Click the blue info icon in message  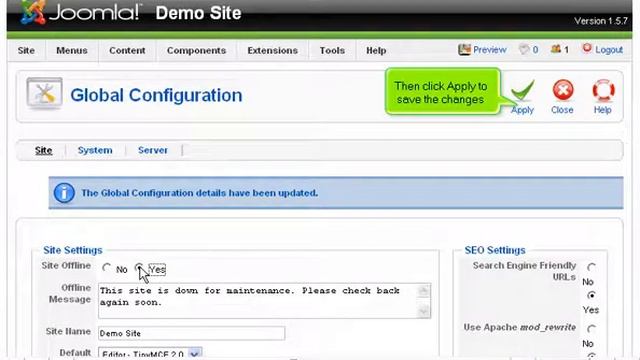point(64,193)
